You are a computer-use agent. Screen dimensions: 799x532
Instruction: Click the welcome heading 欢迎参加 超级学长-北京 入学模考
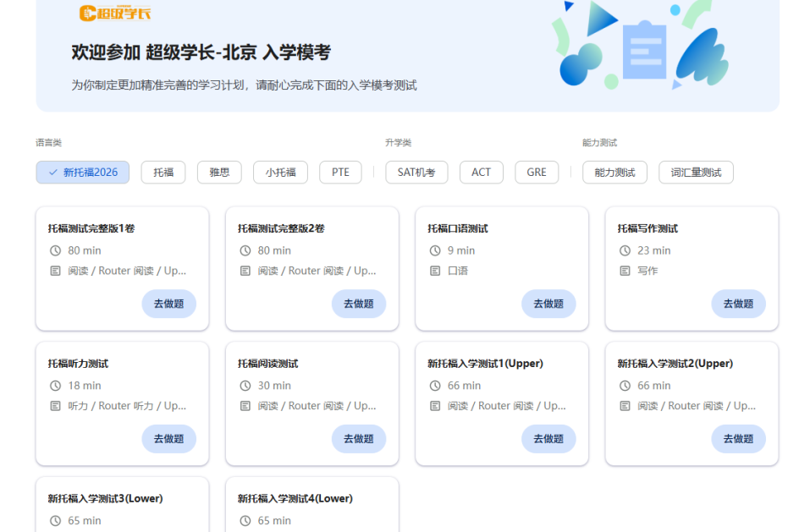[x=201, y=52]
